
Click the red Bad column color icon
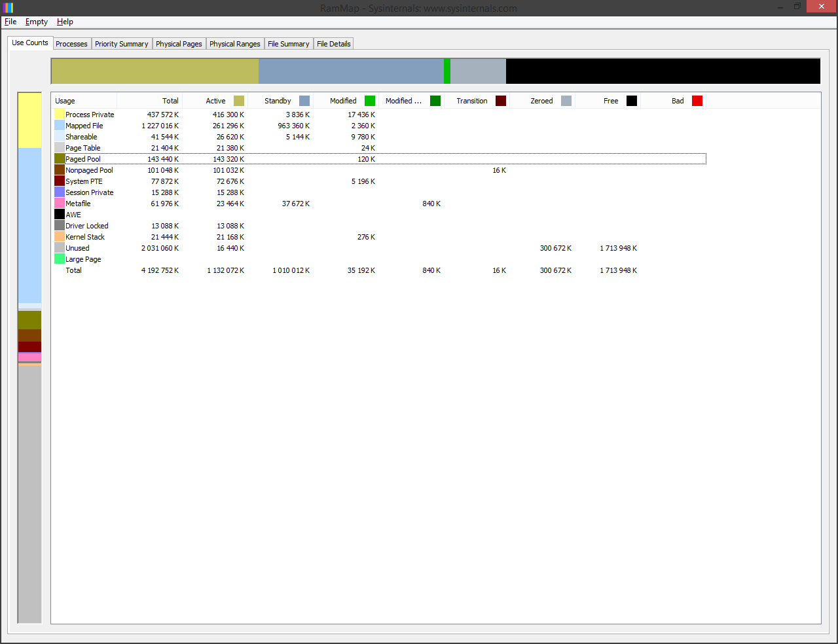[697, 101]
